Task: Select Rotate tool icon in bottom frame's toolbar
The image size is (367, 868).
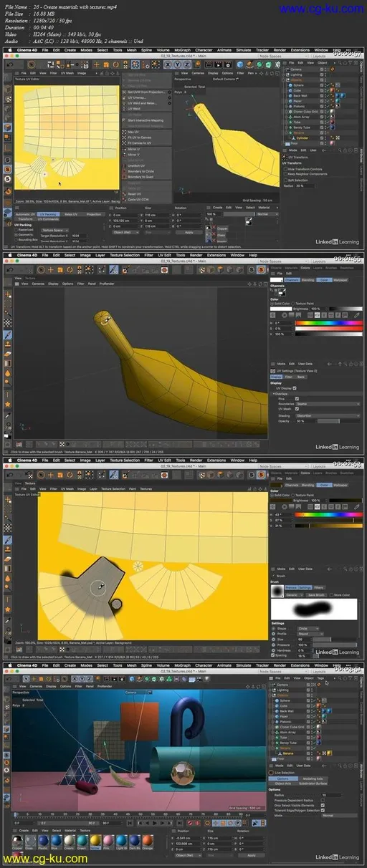Action: click(49, 679)
